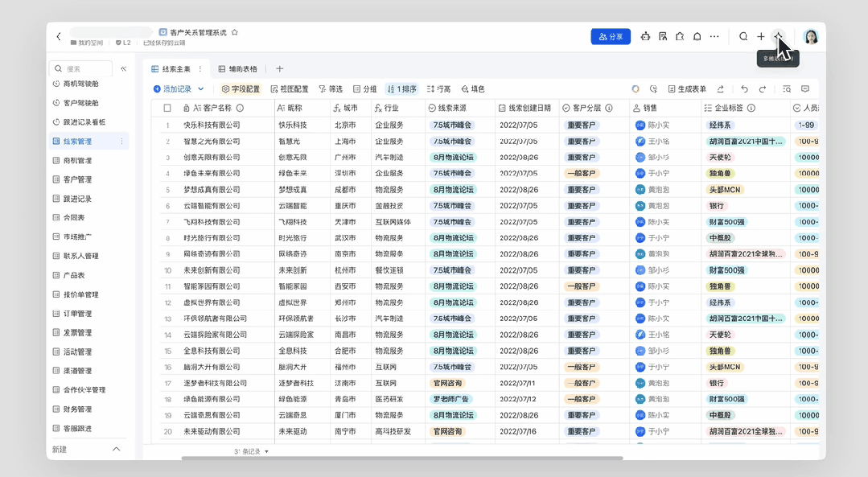
Task: Open 字段配置 field configuration
Action: [241, 89]
